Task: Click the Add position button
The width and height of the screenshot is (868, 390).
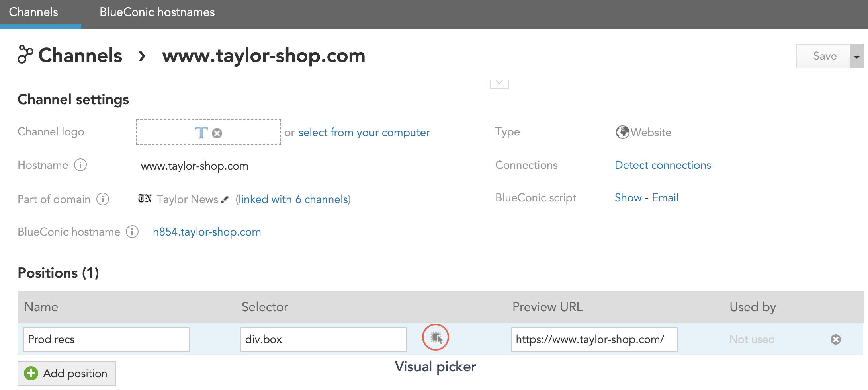Action: coord(67,373)
